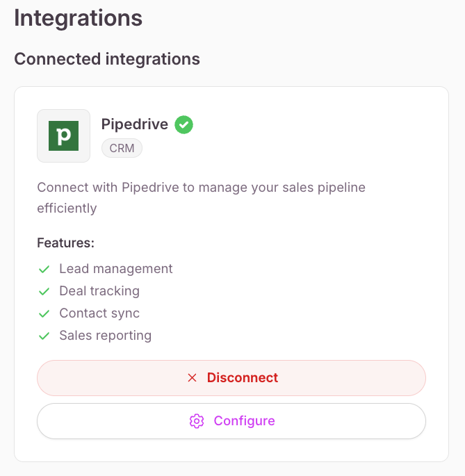Image resolution: width=465 pixels, height=476 pixels.
Task: Select the CRM category tag
Action: 122,148
